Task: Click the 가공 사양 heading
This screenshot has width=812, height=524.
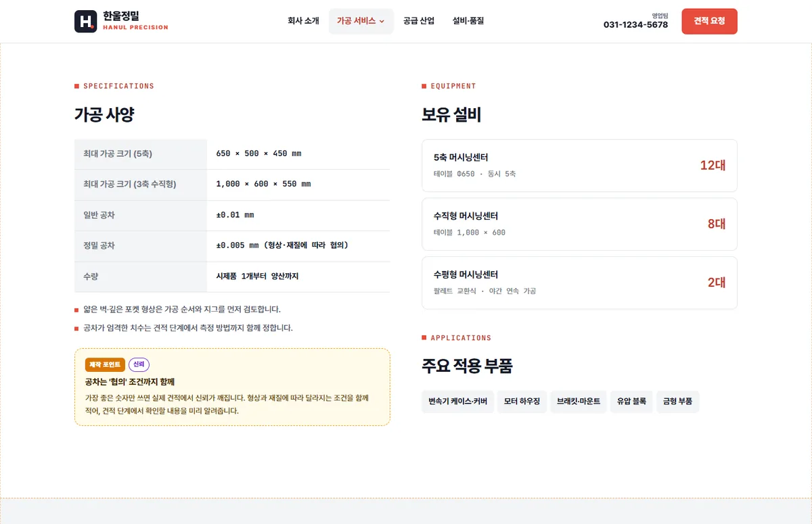Action: pos(104,115)
